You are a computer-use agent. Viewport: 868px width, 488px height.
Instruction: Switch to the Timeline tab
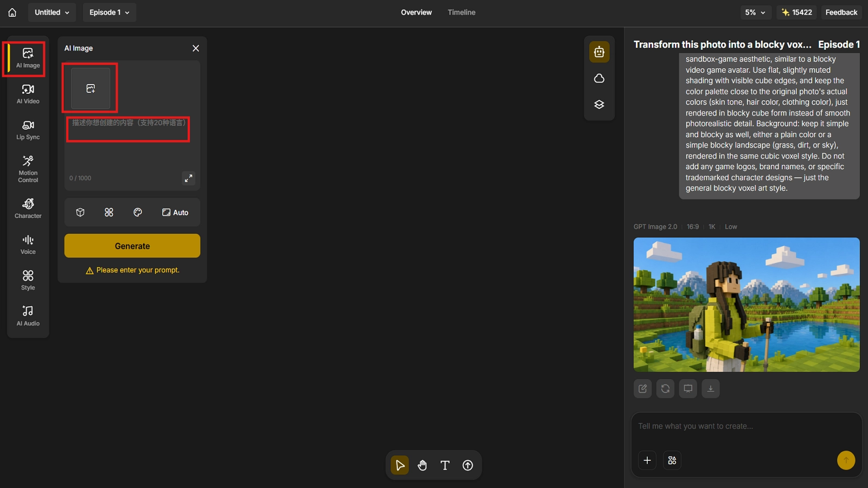pyautogui.click(x=461, y=12)
